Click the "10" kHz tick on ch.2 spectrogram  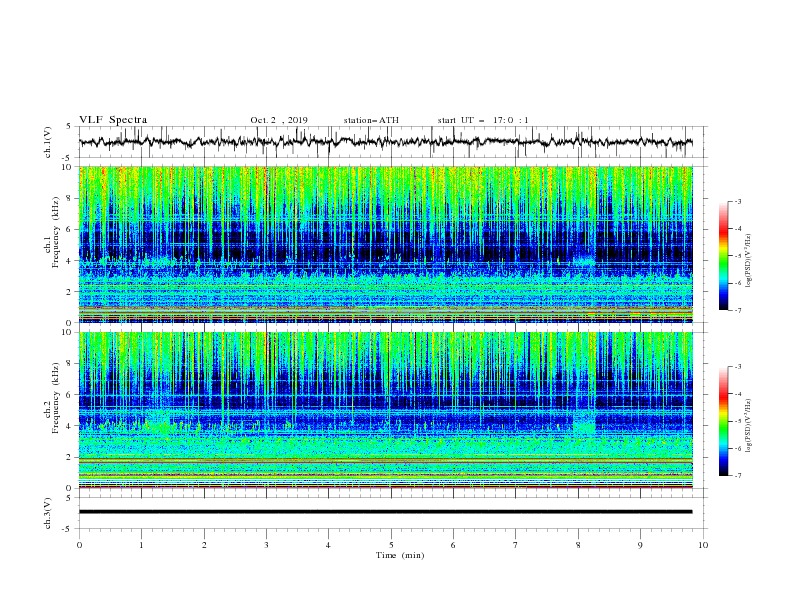pos(68,332)
